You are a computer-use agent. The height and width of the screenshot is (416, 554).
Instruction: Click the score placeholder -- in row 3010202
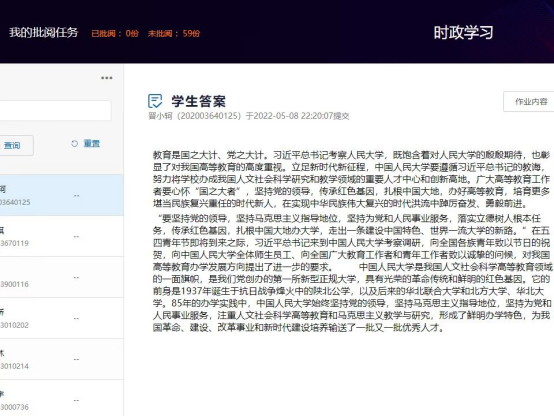(x=76, y=318)
